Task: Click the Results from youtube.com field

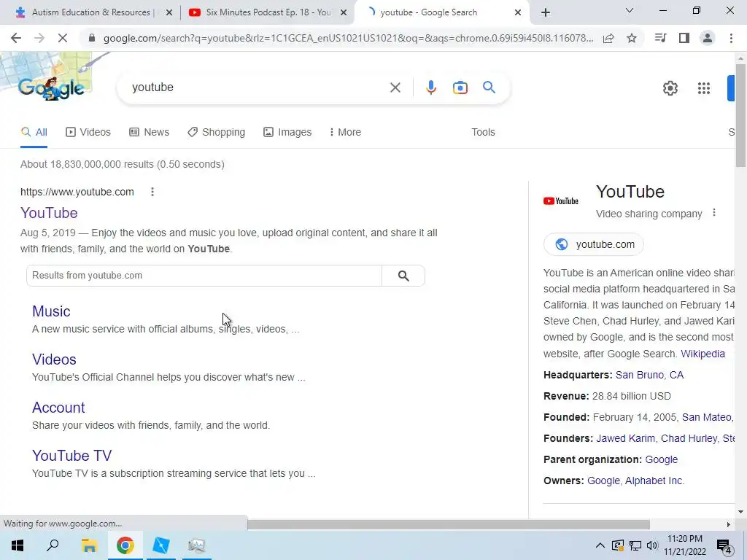Action: [x=204, y=276]
